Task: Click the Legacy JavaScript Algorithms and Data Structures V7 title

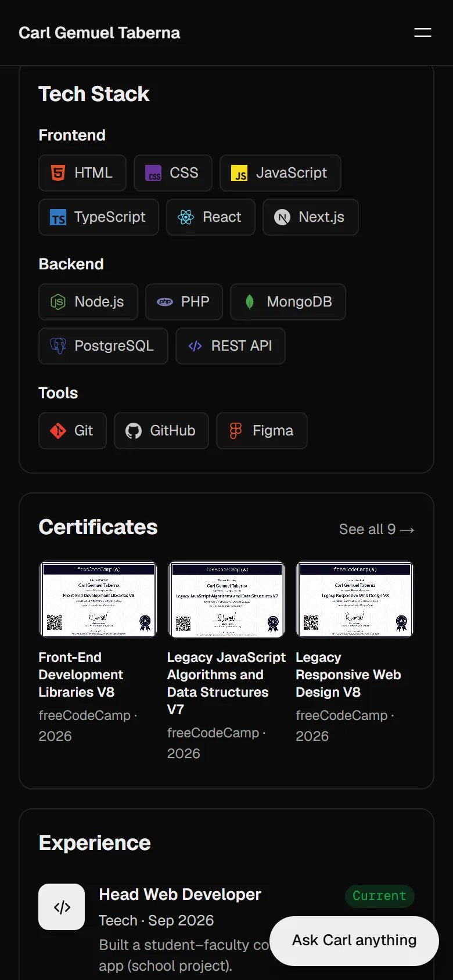Action: [x=226, y=683]
